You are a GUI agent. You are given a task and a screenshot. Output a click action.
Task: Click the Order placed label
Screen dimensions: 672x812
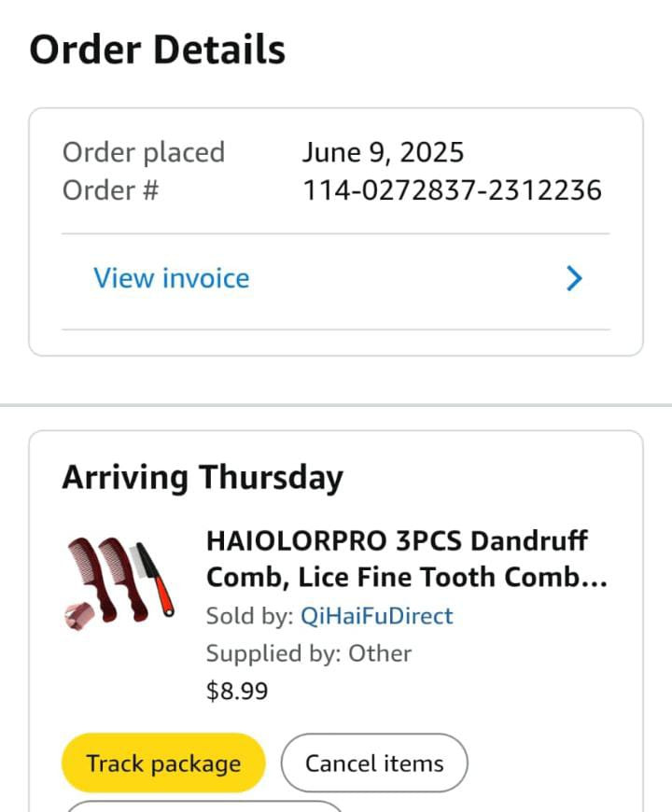pos(144,152)
